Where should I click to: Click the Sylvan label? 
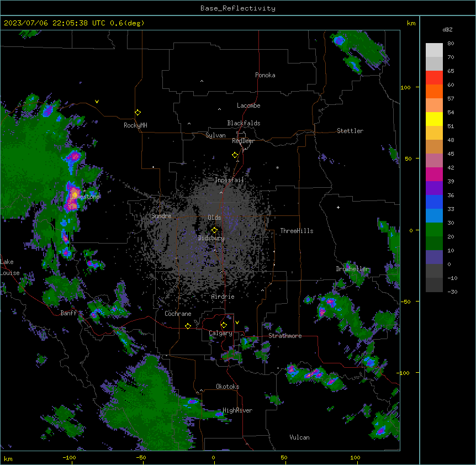[215, 135]
